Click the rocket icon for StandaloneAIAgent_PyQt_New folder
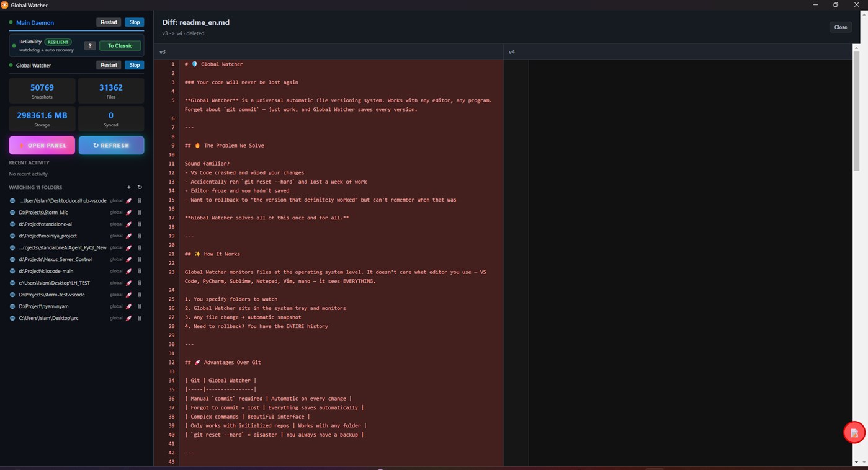Screen dimensions: 868x470 (x=129, y=248)
